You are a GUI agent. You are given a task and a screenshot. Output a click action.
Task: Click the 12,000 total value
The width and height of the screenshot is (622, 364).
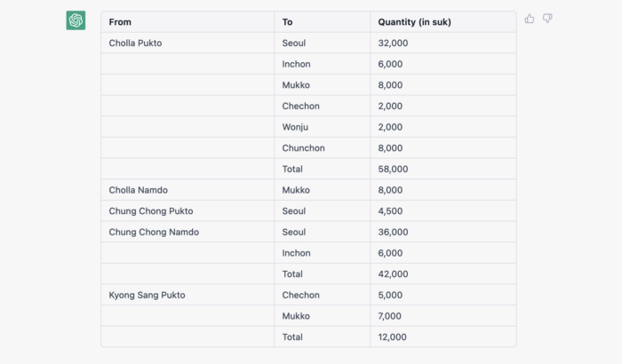click(x=392, y=337)
